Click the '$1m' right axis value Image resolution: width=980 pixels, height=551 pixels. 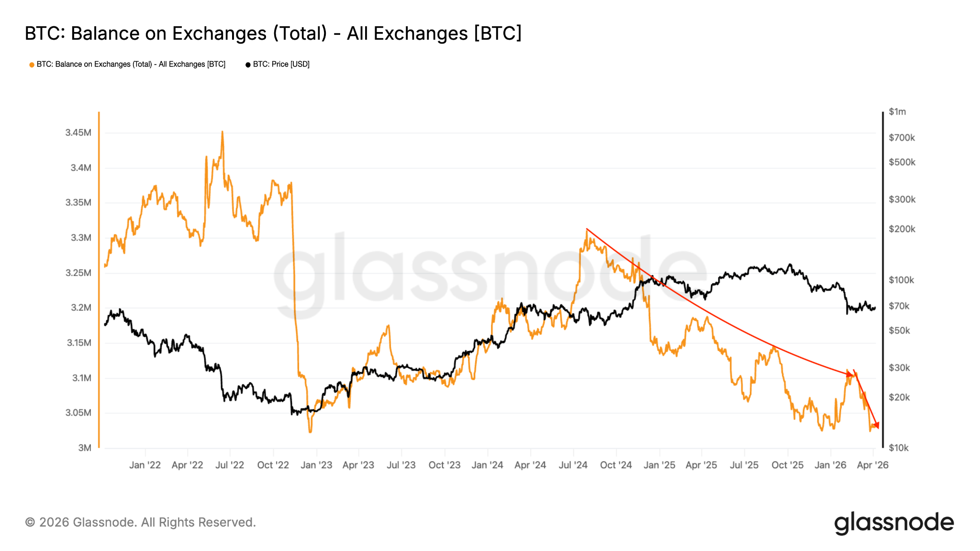(897, 112)
